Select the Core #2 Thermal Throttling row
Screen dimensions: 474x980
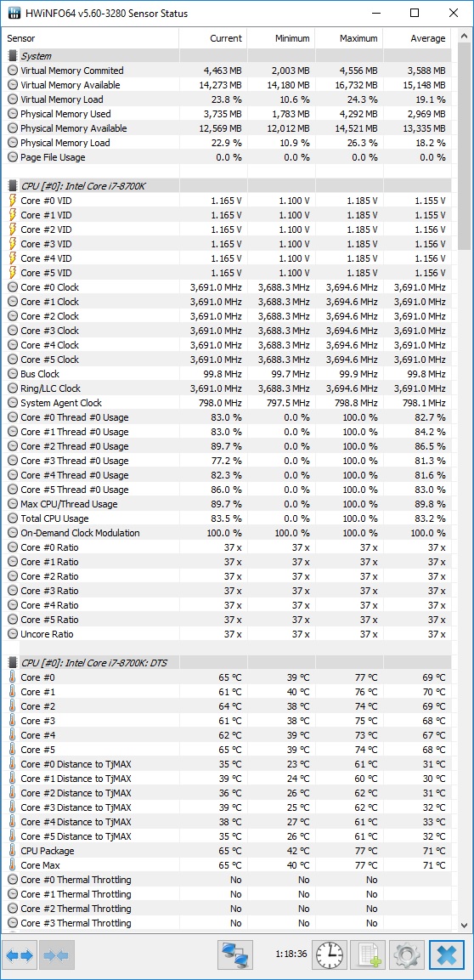pos(228,908)
